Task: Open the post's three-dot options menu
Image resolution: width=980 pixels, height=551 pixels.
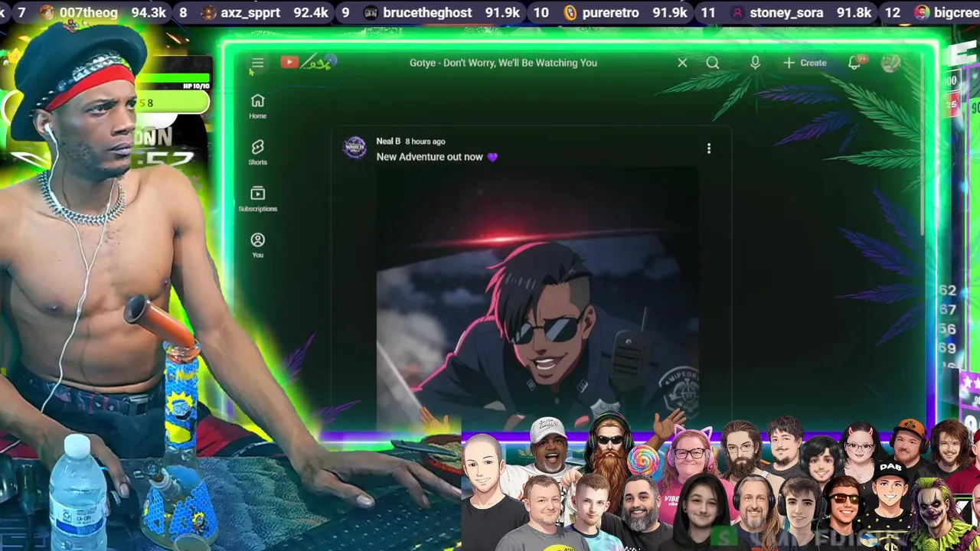Action: point(709,148)
